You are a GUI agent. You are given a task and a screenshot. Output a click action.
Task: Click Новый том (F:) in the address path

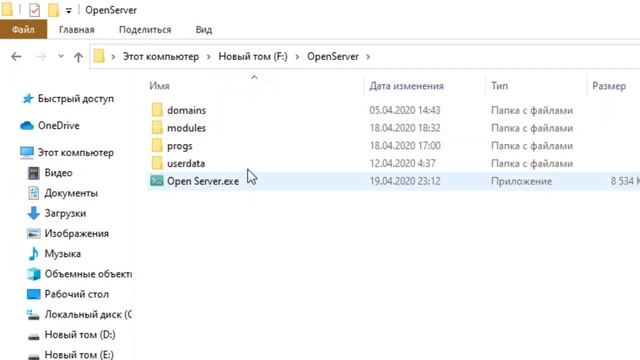[x=253, y=56]
